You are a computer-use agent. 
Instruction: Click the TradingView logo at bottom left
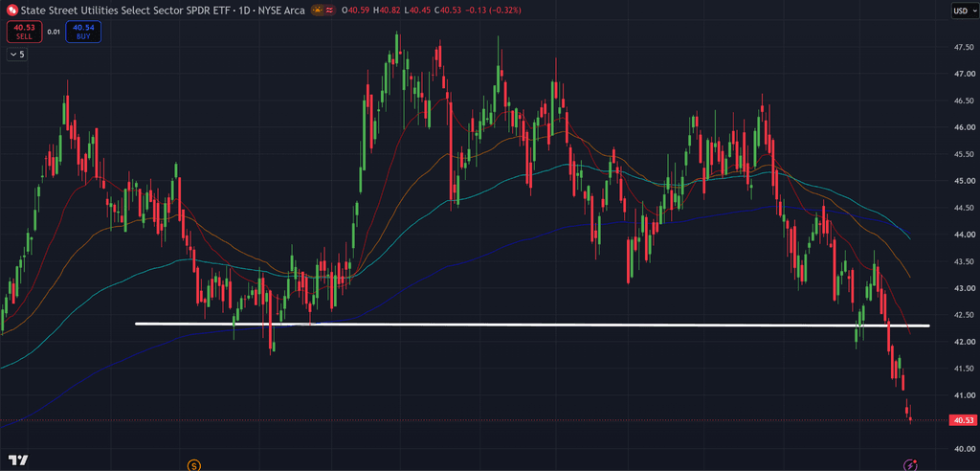[20, 460]
